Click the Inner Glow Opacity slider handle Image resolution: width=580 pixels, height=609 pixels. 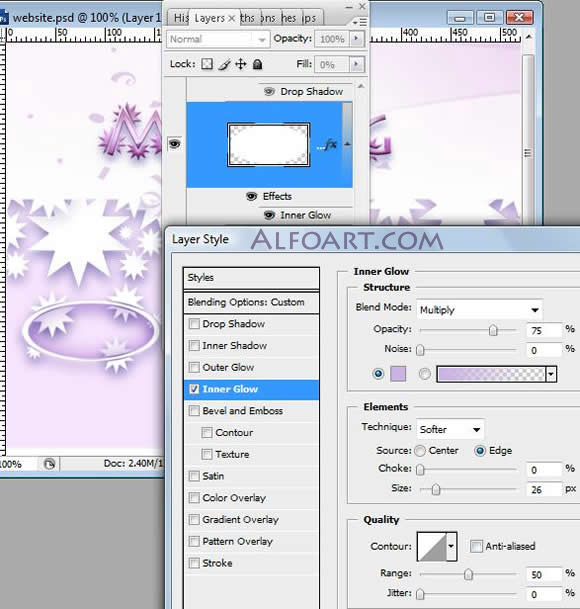[x=493, y=330]
